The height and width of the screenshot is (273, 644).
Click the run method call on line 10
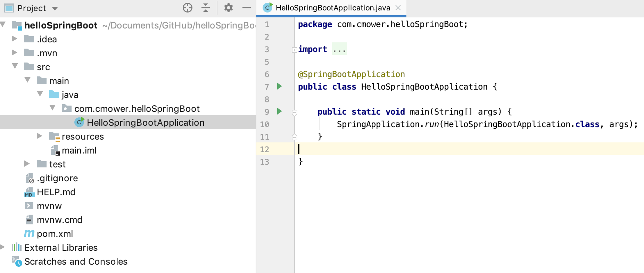[431, 124]
